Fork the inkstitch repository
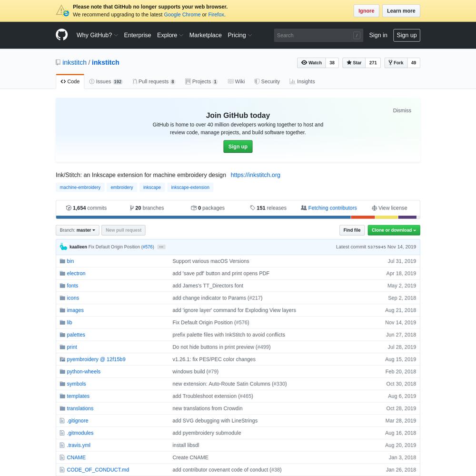 396,63
